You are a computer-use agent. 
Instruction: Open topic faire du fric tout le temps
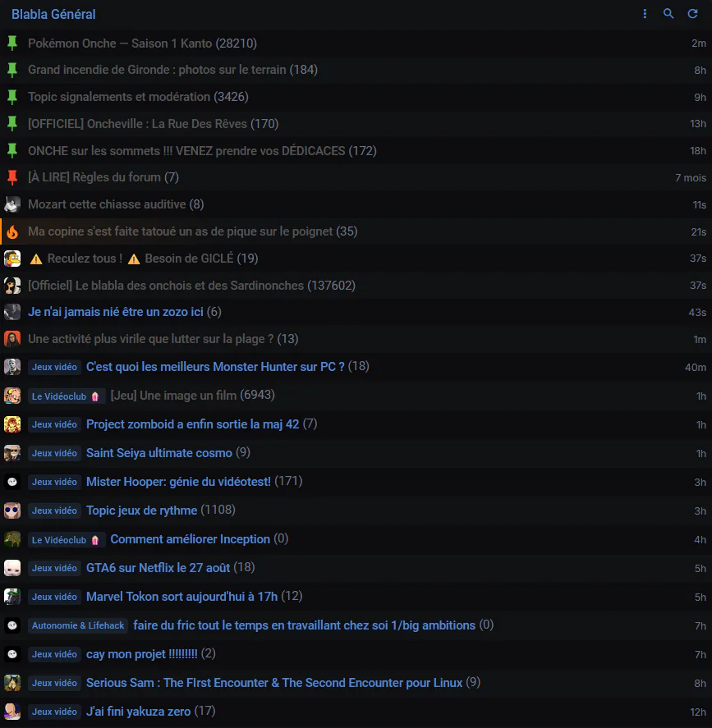tap(304, 625)
